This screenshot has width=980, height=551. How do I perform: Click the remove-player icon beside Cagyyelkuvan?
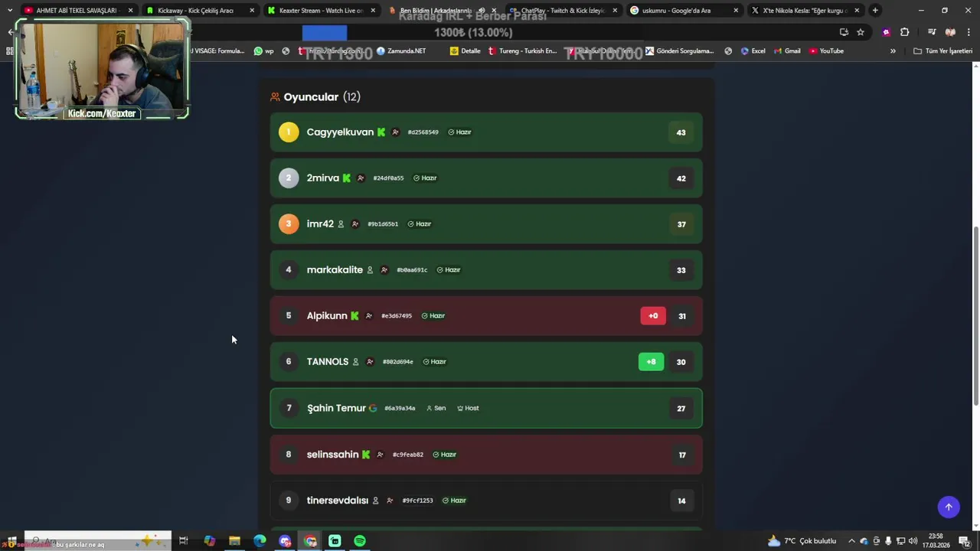click(395, 132)
